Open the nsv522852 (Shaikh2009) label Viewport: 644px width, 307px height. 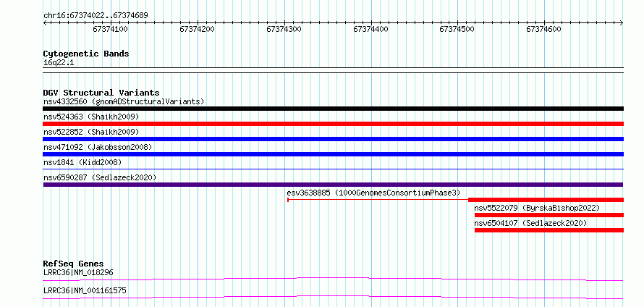91,132
